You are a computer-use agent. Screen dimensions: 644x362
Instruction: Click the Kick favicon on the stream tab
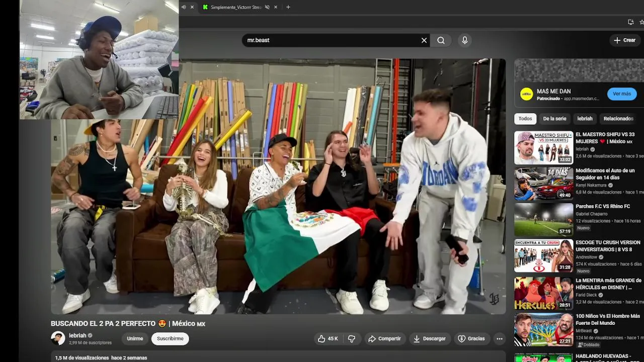tap(205, 7)
